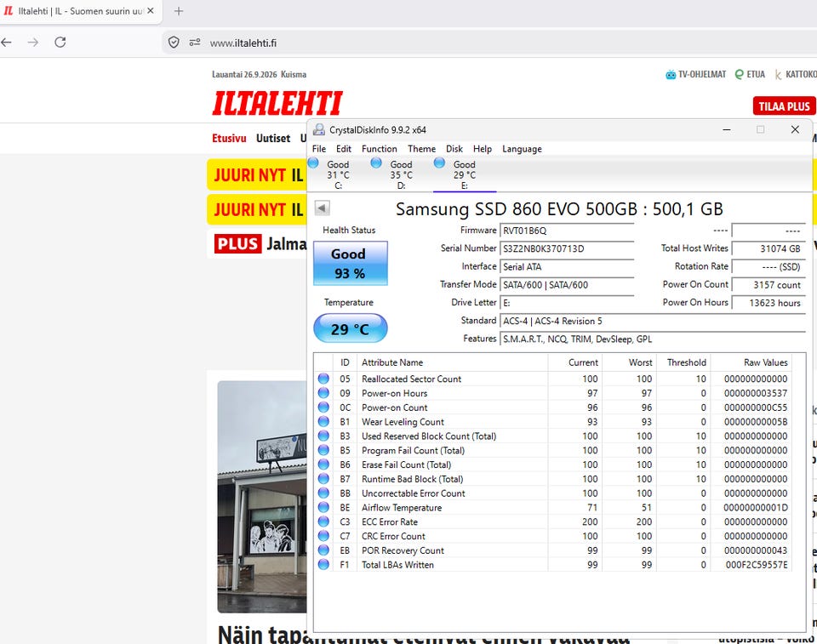Select the Good 31 °C C: disk label
Viewport: 817px width, 644px height.
338,174
